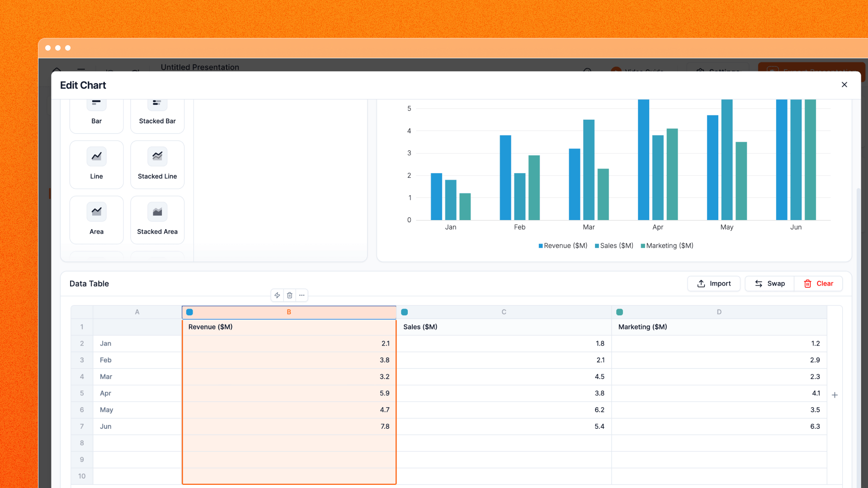Delete column B with trash icon
Image resolution: width=868 pixels, height=488 pixels.
[x=290, y=295]
